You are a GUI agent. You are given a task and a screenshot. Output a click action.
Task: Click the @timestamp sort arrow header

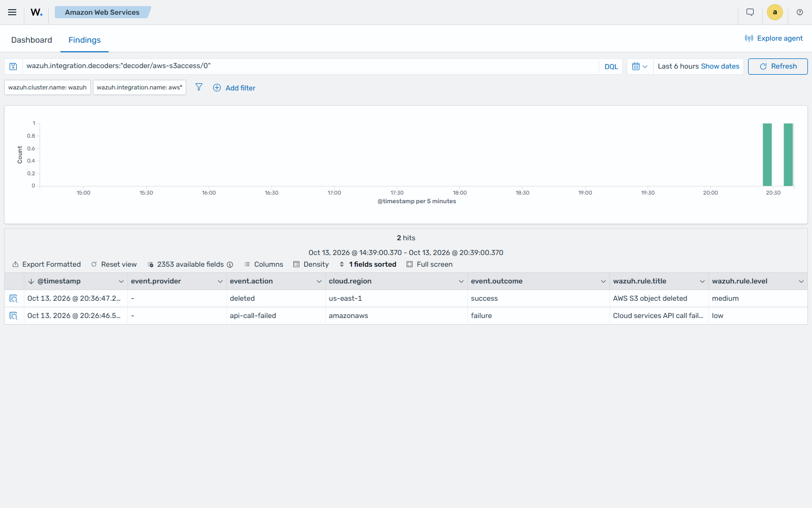pos(31,281)
